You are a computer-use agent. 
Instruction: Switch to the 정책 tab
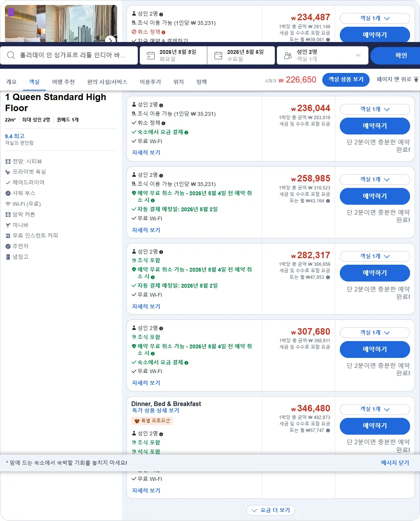coord(202,82)
